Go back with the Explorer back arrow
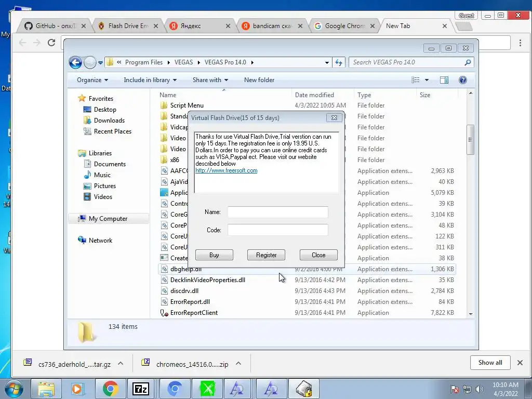Screen dimensions: 532x399 (75, 62)
